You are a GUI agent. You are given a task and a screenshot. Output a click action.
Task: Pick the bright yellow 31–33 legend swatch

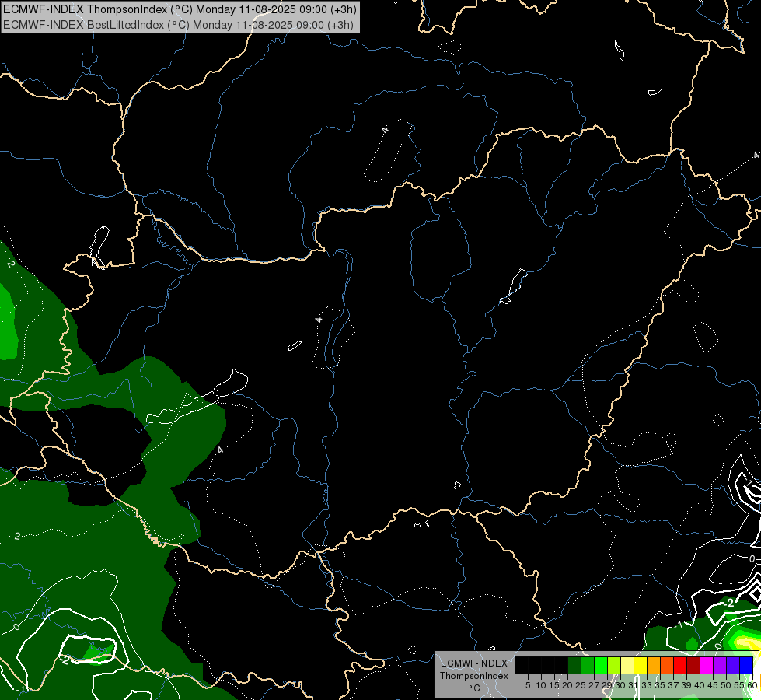[641, 666]
